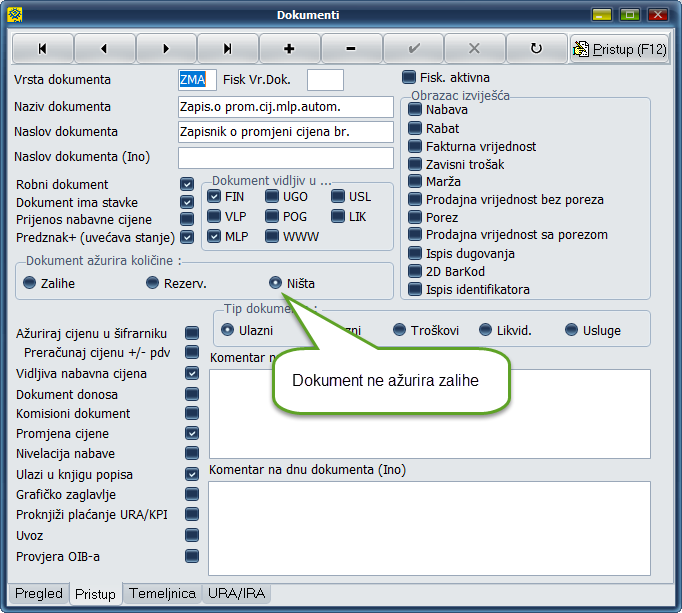Jump to last record button
The height and width of the screenshot is (613, 682).
227,48
